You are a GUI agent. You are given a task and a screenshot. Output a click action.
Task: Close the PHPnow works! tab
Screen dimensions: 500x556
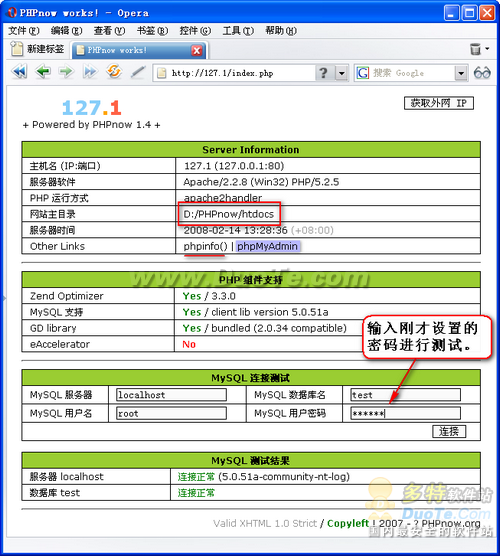(196, 50)
